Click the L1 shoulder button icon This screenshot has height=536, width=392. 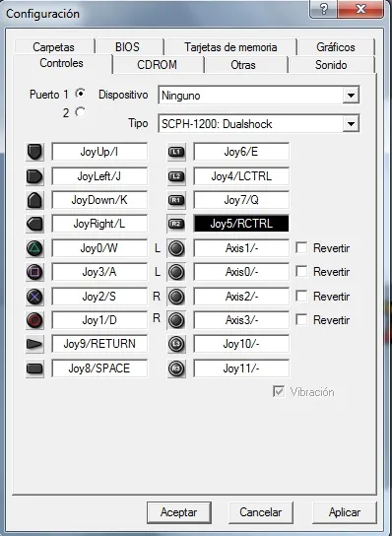(x=176, y=152)
